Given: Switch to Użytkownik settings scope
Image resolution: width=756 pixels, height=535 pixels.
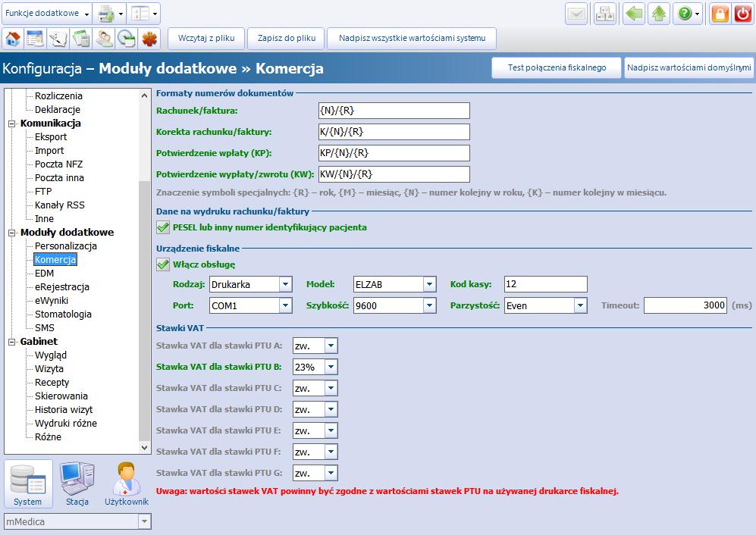Looking at the screenshot, I should 127,484.
